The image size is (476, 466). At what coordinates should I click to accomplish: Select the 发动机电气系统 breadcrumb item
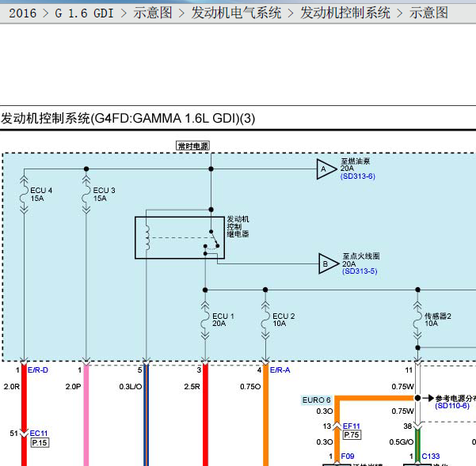236,13
